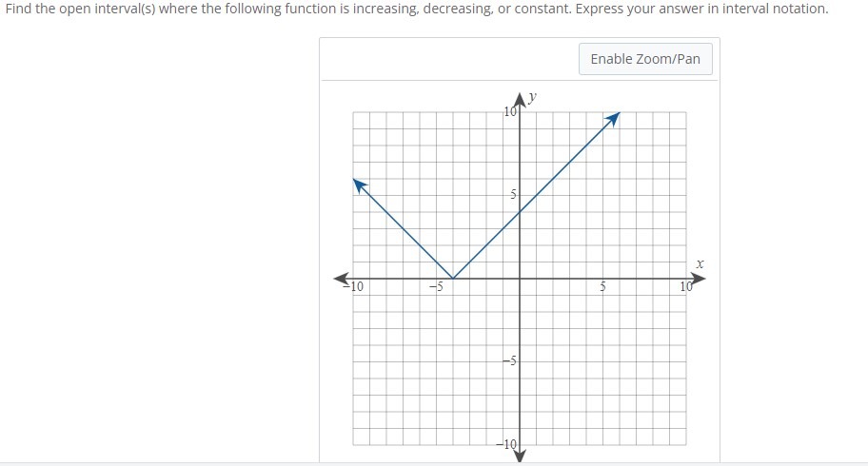Click the -5 tick label on the y-axis
The height and width of the screenshot is (466, 868).
pos(509,361)
